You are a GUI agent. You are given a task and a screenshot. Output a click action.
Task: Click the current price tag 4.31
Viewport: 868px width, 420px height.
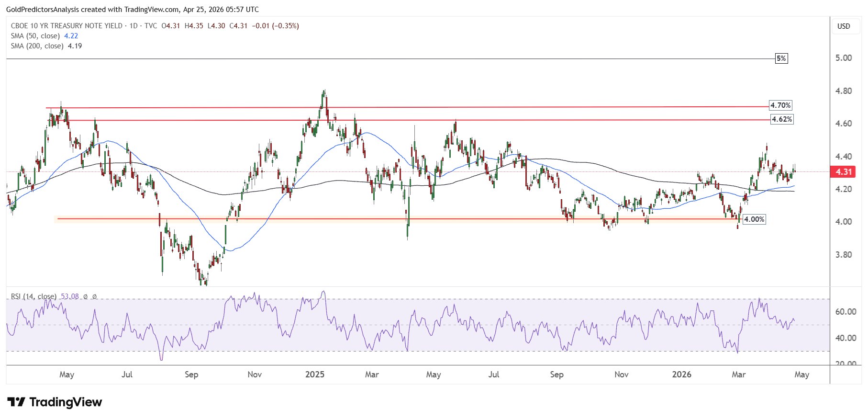(x=844, y=172)
